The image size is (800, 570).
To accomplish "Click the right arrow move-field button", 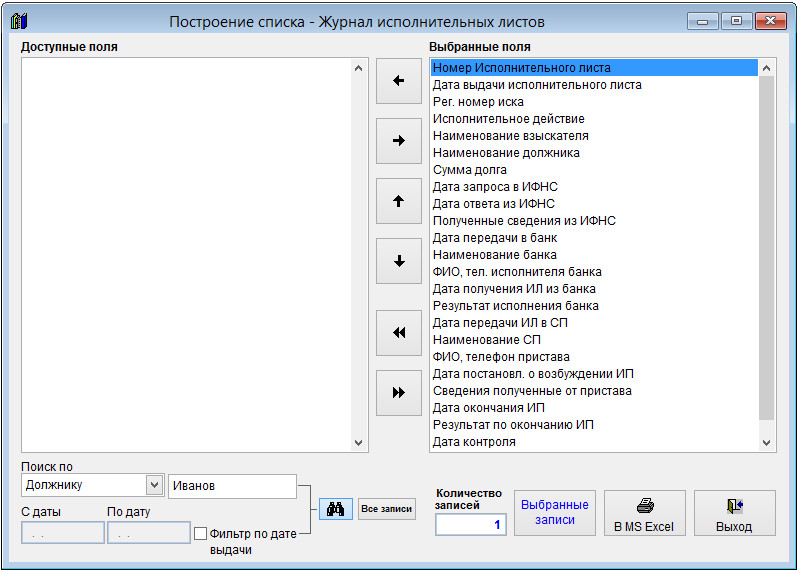I will click(398, 141).
